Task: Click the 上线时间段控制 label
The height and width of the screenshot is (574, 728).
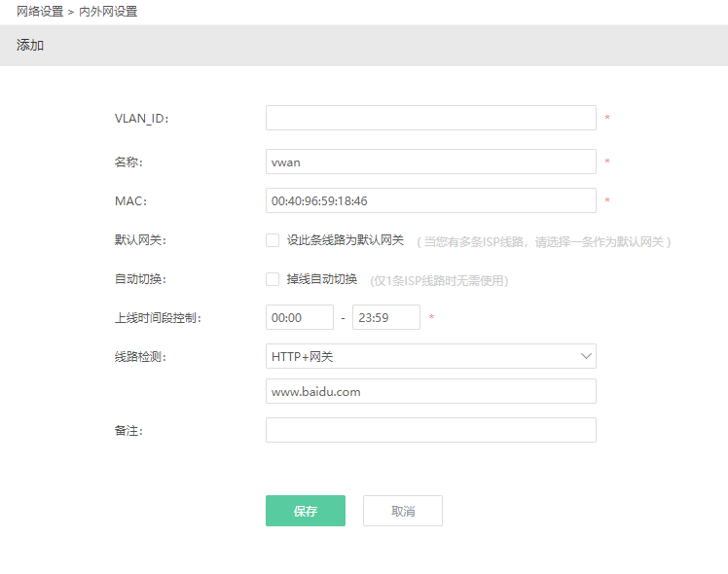Action: pos(158,318)
